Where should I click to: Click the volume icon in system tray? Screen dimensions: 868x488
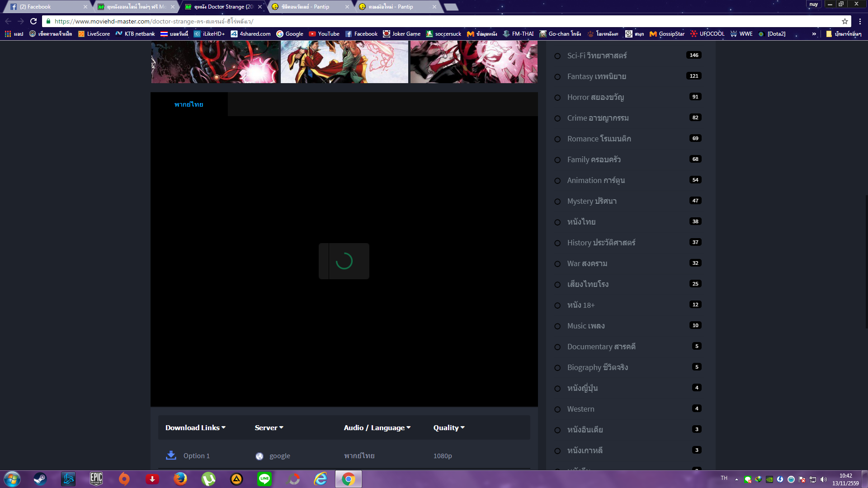click(x=824, y=479)
